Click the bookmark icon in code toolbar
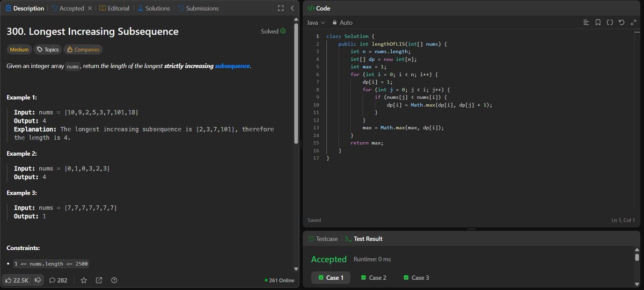 pyautogui.click(x=598, y=23)
